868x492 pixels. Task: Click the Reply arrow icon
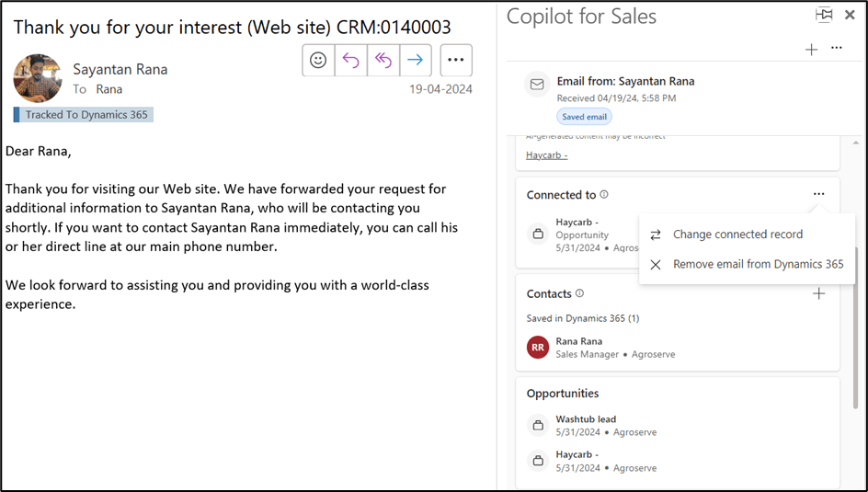pyautogui.click(x=350, y=60)
